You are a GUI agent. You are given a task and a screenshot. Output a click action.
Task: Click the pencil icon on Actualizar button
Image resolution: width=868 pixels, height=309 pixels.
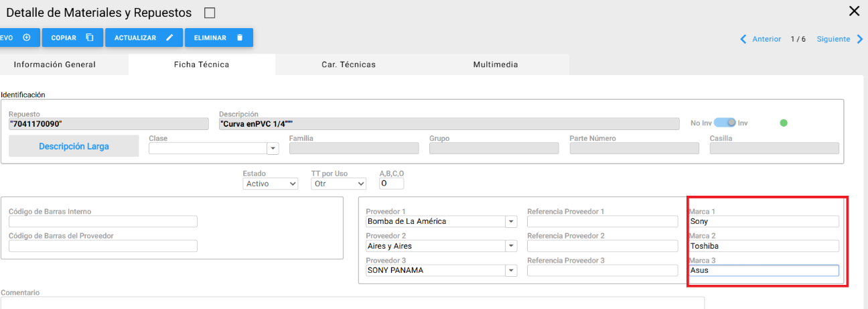[170, 38]
